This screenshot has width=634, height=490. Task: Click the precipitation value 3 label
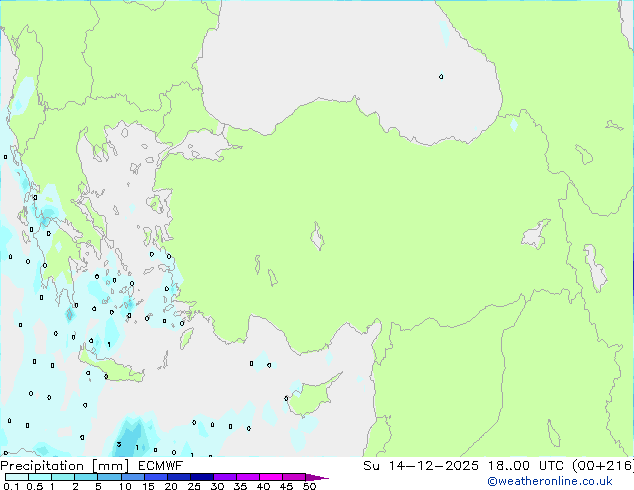pyautogui.click(x=119, y=444)
